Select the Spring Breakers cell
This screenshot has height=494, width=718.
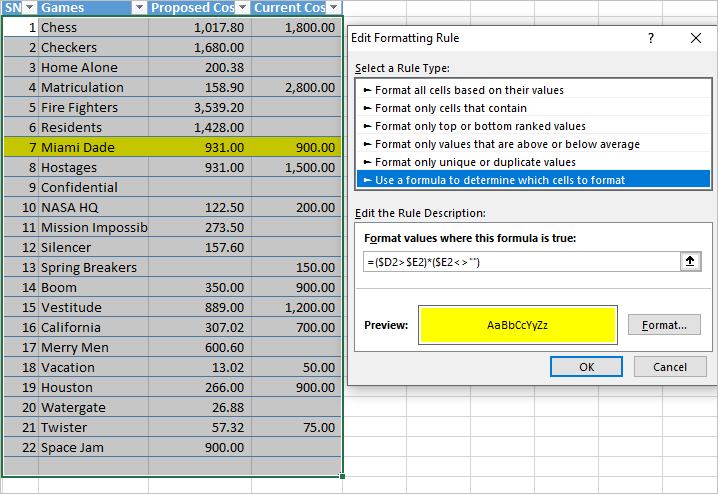point(93,267)
